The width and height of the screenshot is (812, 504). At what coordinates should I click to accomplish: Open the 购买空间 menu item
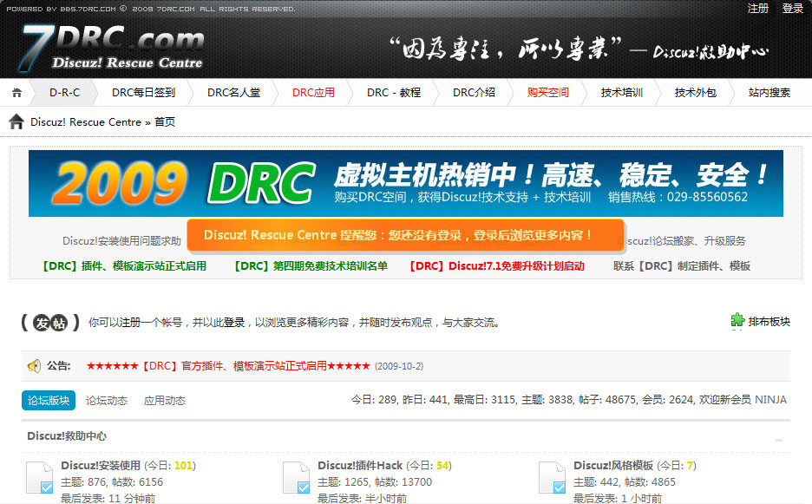[x=548, y=93]
